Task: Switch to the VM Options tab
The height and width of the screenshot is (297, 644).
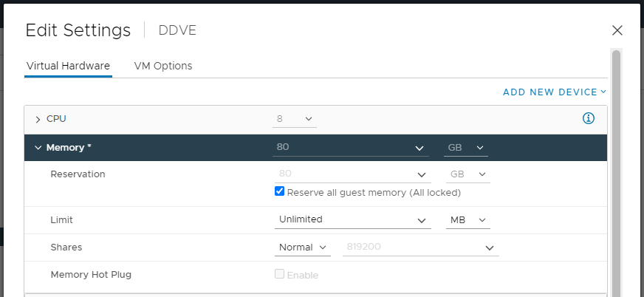Action: (x=163, y=66)
